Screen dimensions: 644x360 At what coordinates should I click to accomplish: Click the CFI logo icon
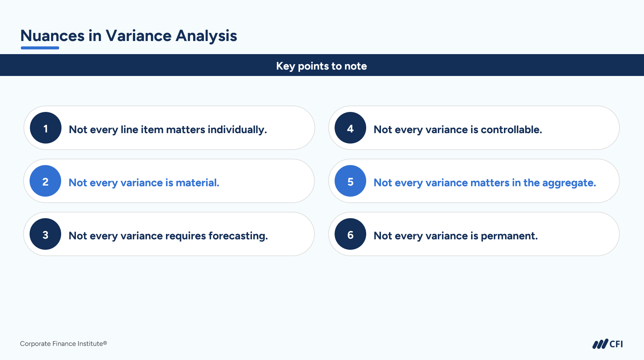coord(600,344)
